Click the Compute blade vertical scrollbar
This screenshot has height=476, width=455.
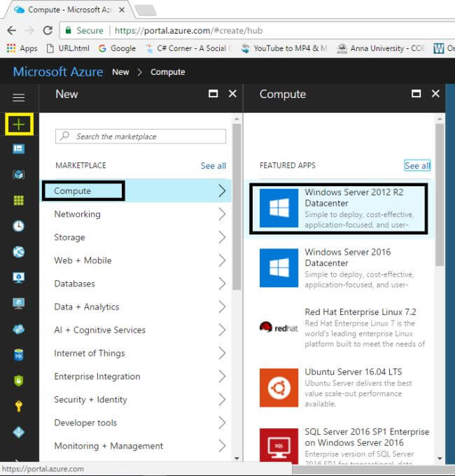pos(440,195)
